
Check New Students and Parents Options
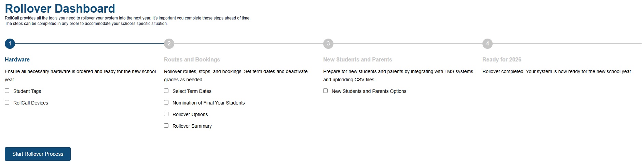[326, 91]
